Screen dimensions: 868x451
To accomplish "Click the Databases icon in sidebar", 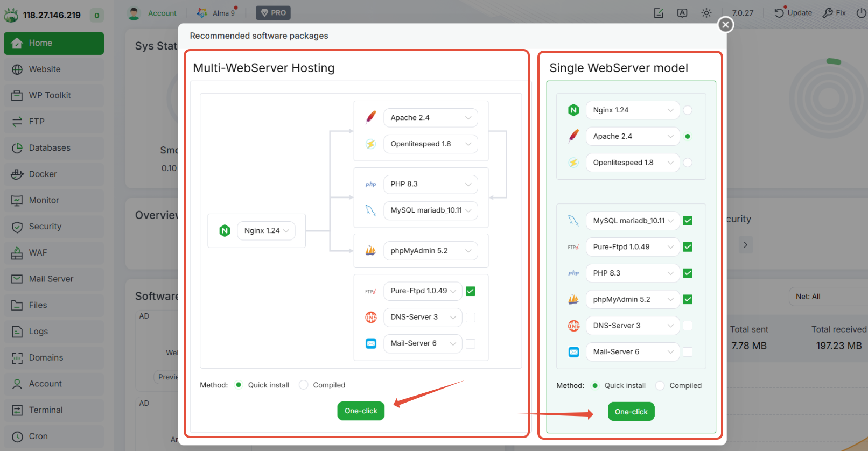I will [17, 148].
